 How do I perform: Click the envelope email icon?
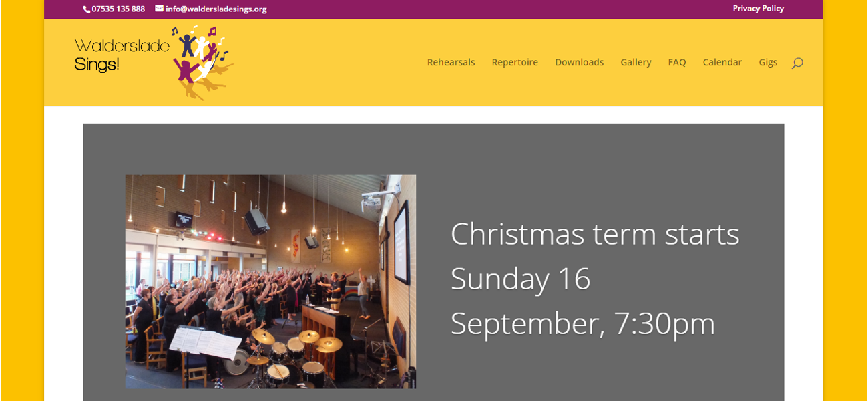pyautogui.click(x=159, y=9)
